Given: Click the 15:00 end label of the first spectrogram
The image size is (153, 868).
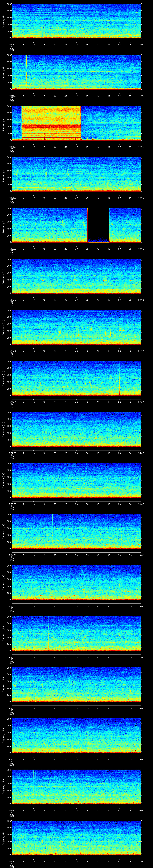Looking at the screenshot, I should (141, 44).
